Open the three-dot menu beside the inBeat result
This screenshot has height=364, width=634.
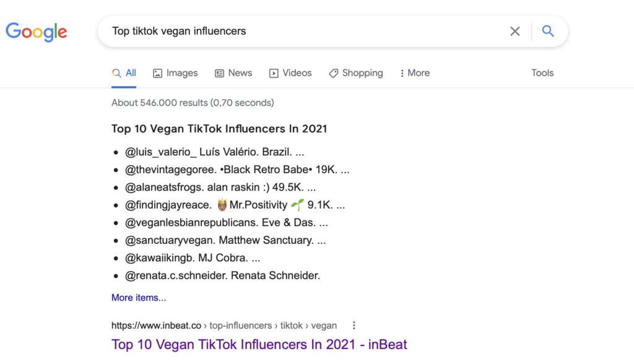[354, 325]
